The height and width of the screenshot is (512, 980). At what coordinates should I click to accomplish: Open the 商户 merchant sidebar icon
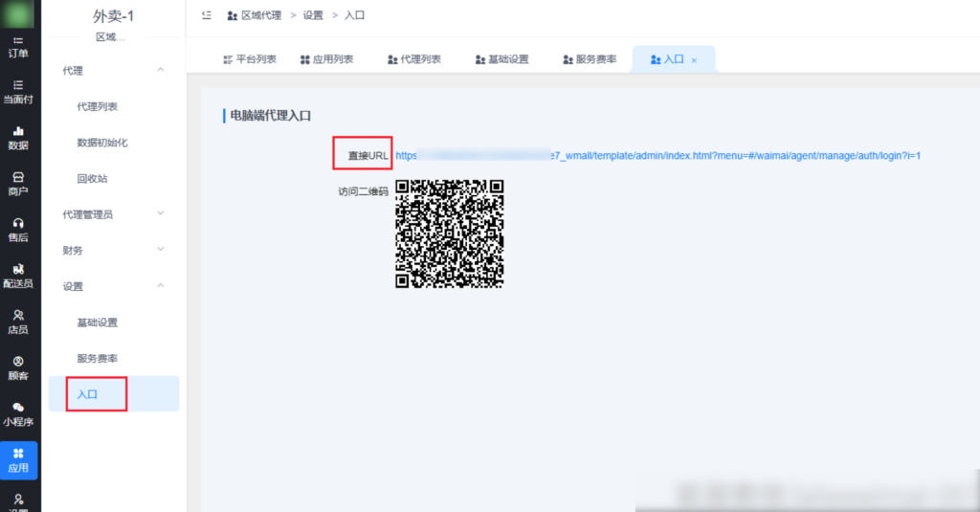(x=18, y=185)
